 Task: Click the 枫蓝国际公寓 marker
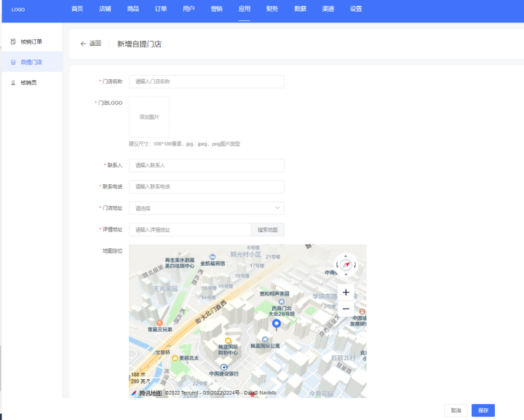pos(265,339)
